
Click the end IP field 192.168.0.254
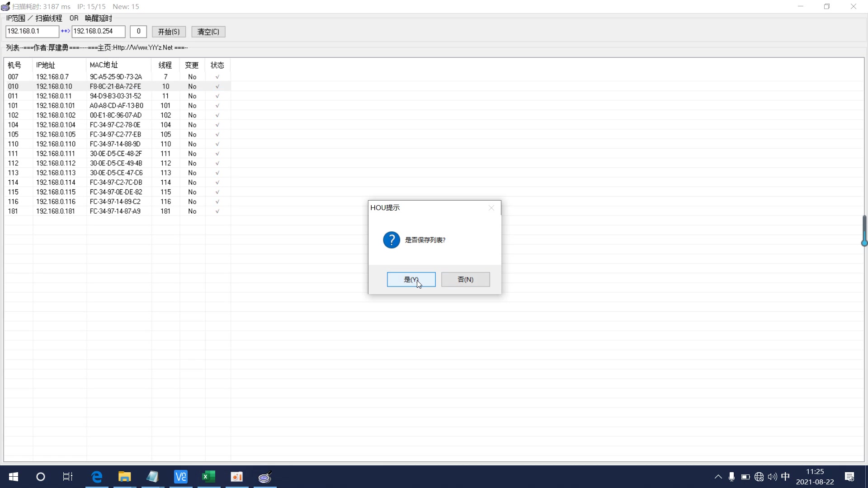point(98,31)
